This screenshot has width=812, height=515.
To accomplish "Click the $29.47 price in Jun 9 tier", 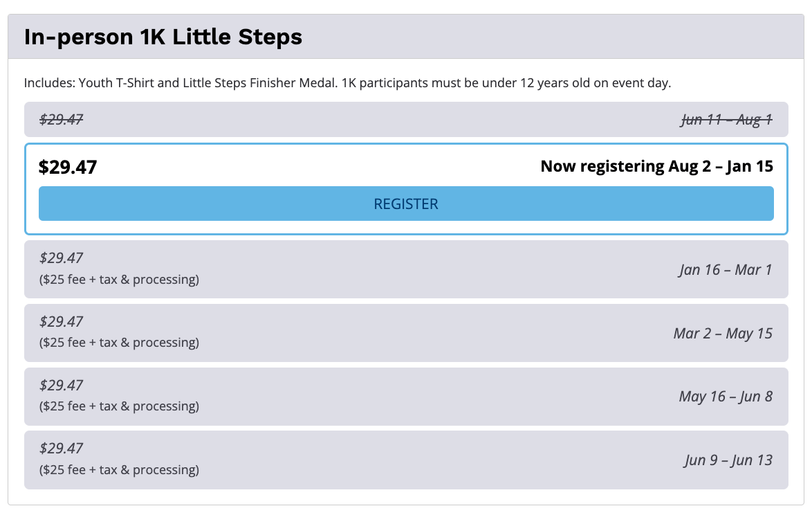I will point(61,449).
